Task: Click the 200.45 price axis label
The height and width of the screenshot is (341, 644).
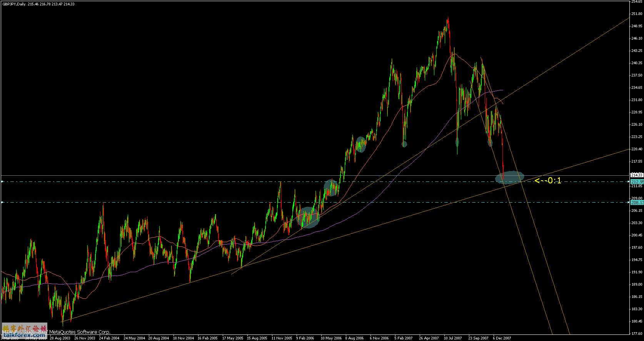Action: click(x=637, y=235)
